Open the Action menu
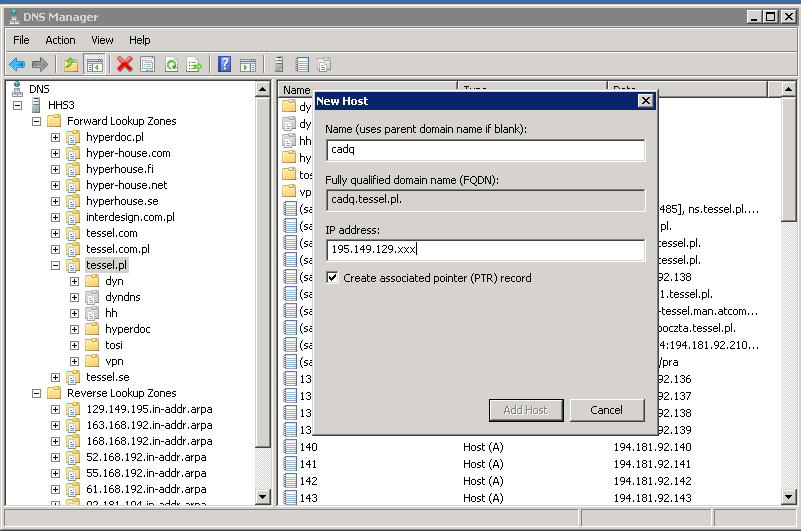The width and height of the screenshot is (801, 531). 60,40
